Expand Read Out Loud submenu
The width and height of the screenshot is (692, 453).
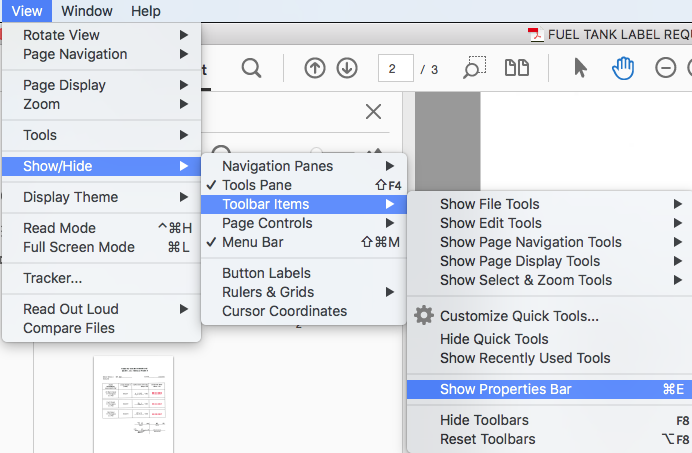click(x=102, y=309)
